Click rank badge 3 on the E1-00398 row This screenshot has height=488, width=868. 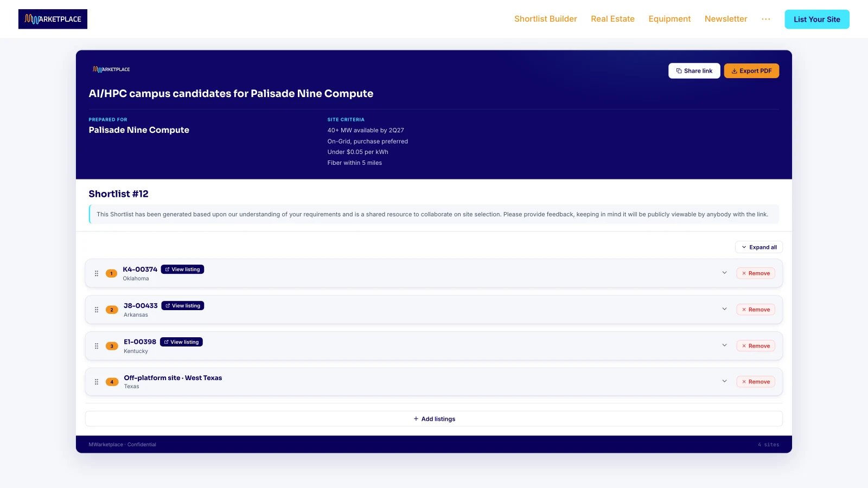(x=112, y=346)
